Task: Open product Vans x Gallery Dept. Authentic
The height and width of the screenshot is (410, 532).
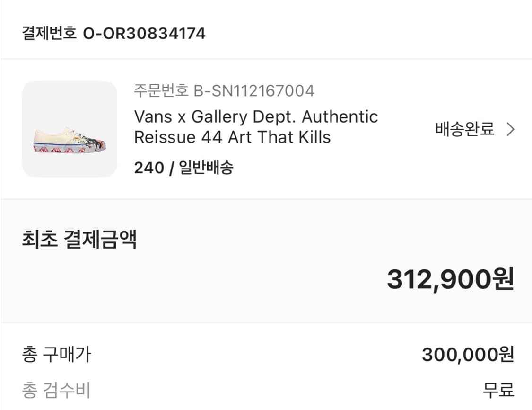Action: (x=256, y=116)
